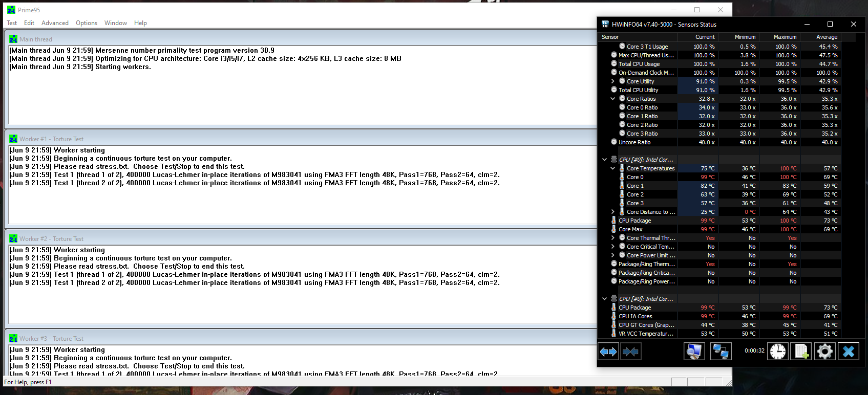868x395 pixels.
Task: Click the thermometer icon beside Core 1
Action: pos(622,186)
